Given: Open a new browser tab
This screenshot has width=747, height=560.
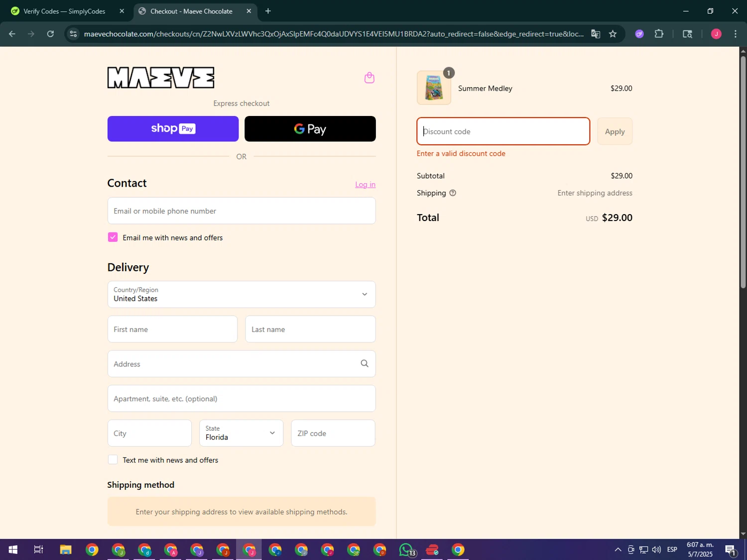Looking at the screenshot, I should [x=268, y=11].
